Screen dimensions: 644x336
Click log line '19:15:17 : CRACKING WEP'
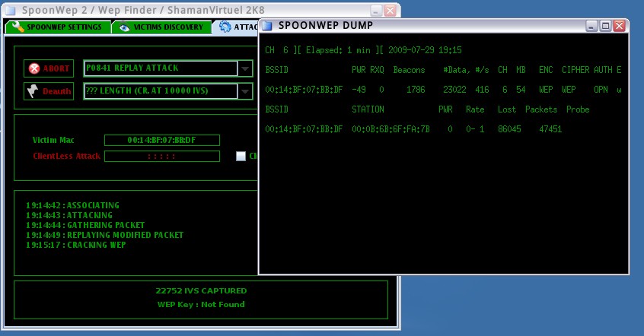[76, 245]
